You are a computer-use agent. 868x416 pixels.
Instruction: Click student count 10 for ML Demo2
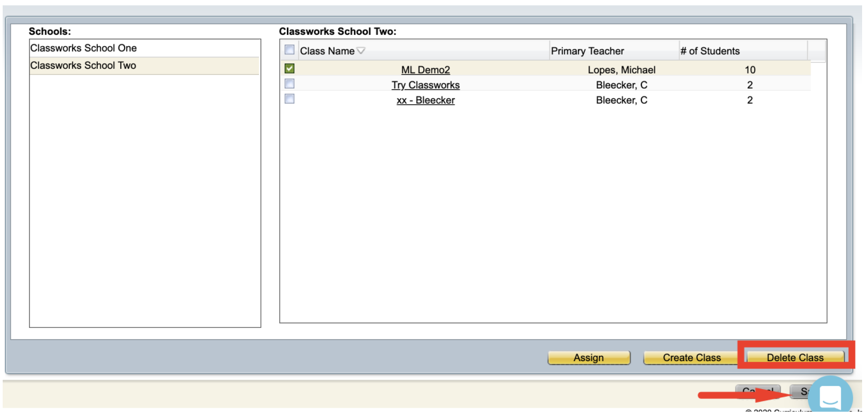click(x=750, y=70)
